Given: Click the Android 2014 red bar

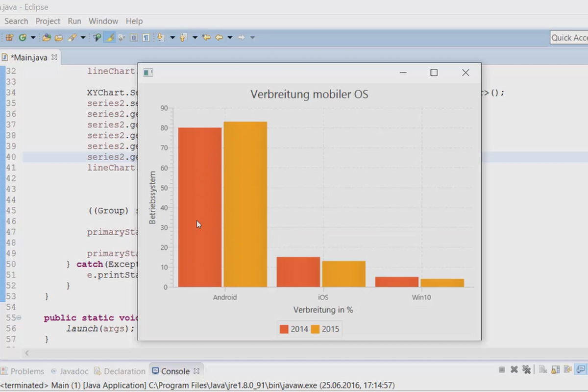Looking at the screenshot, I should tap(200, 207).
